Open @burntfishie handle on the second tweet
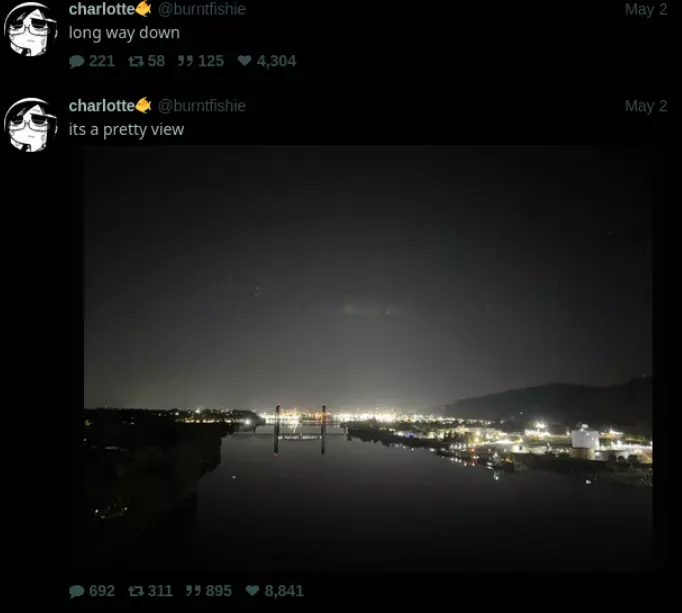Viewport: 682px width, 613px height. pos(201,106)
